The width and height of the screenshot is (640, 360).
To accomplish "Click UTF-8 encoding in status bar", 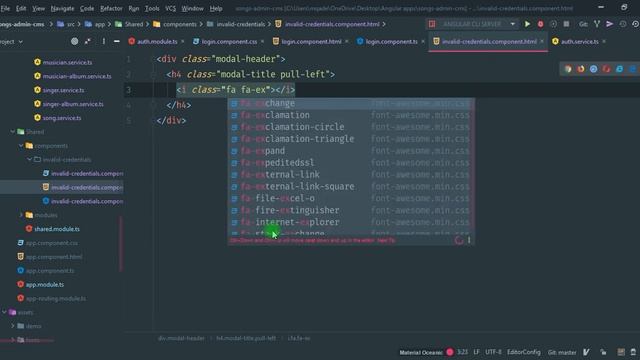I will click(493, 352).
